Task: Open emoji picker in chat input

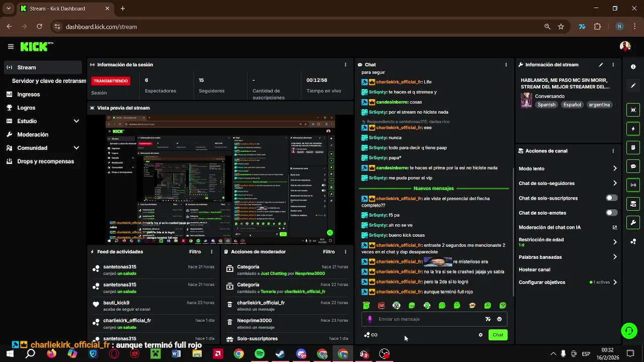Action: [499, 319]
